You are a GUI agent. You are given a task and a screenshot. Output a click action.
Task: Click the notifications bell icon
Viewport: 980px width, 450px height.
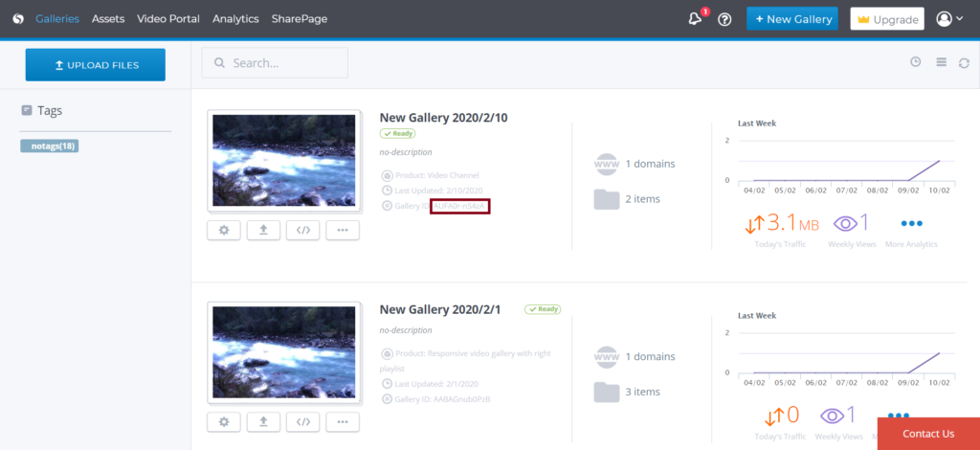tap(695, 19)
